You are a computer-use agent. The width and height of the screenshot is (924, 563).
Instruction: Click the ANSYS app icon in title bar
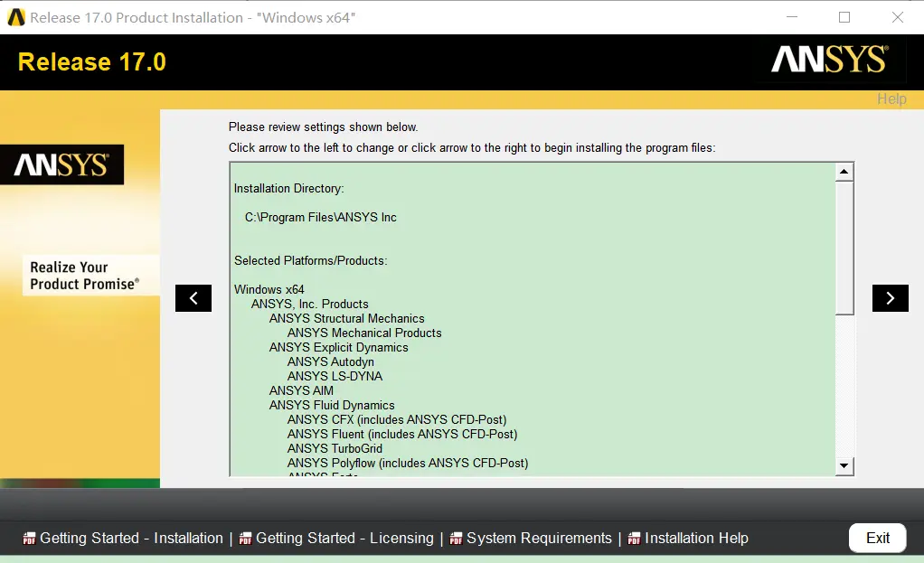(x=16, y=17)
